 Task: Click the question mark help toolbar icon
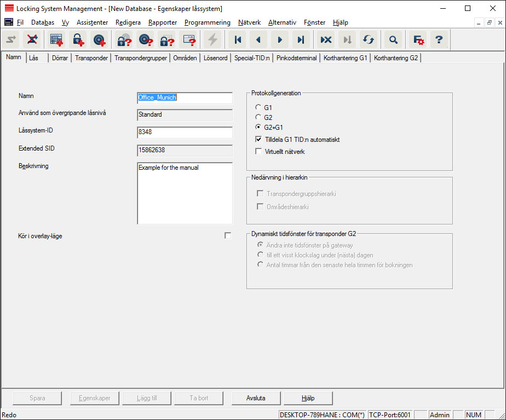[x=439, y=39]
